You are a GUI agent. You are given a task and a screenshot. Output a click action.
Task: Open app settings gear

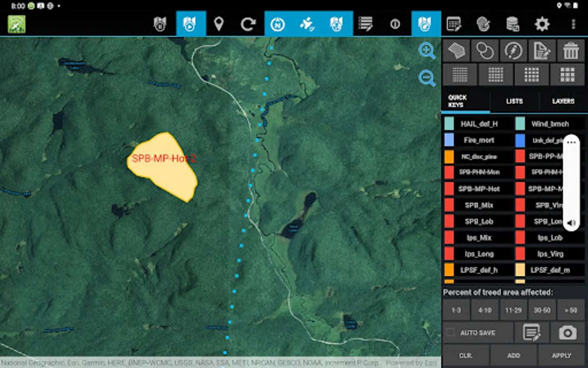point(542,24)
